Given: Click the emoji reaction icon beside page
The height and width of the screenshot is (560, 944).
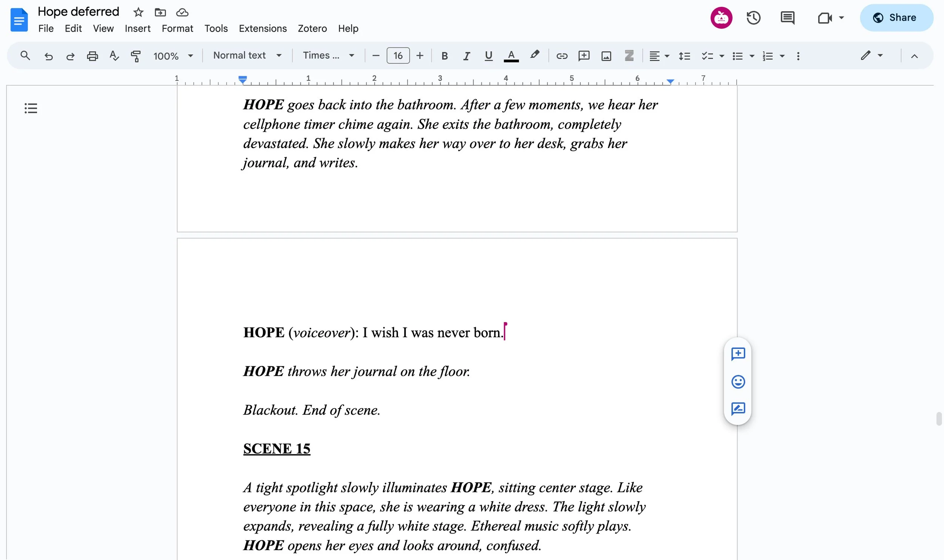Looking at the screenshot, I should pos(738,381).
